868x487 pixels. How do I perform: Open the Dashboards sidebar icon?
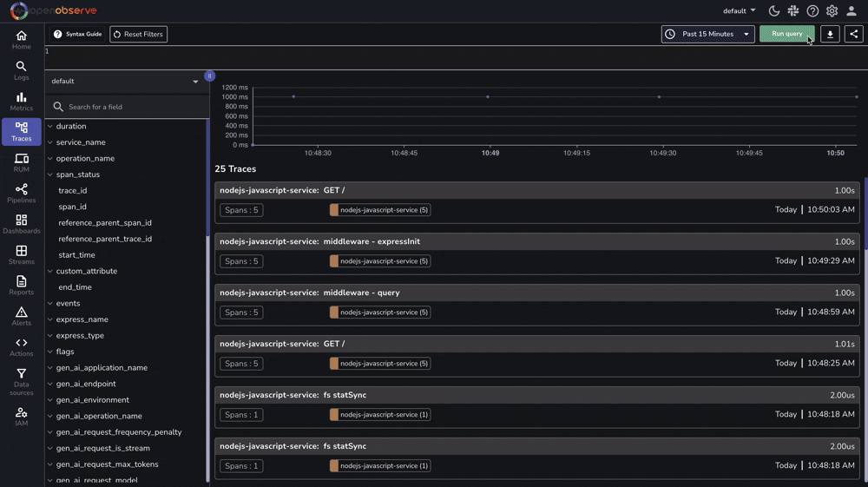21,224
